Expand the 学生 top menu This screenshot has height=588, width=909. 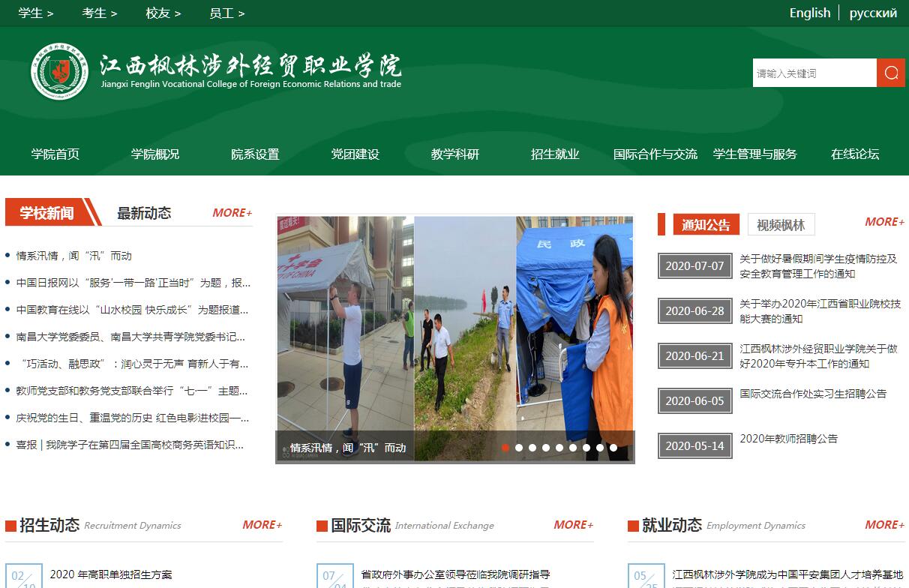point(35,13)
